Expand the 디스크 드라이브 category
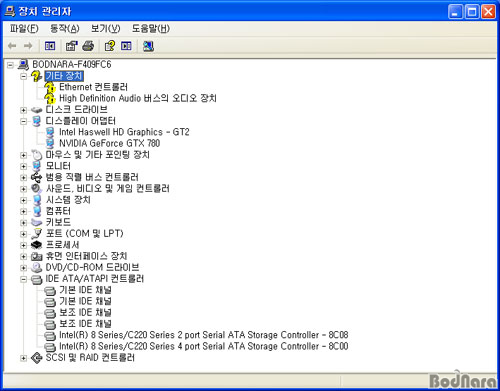The image size is (500, 391). [23, 110]
